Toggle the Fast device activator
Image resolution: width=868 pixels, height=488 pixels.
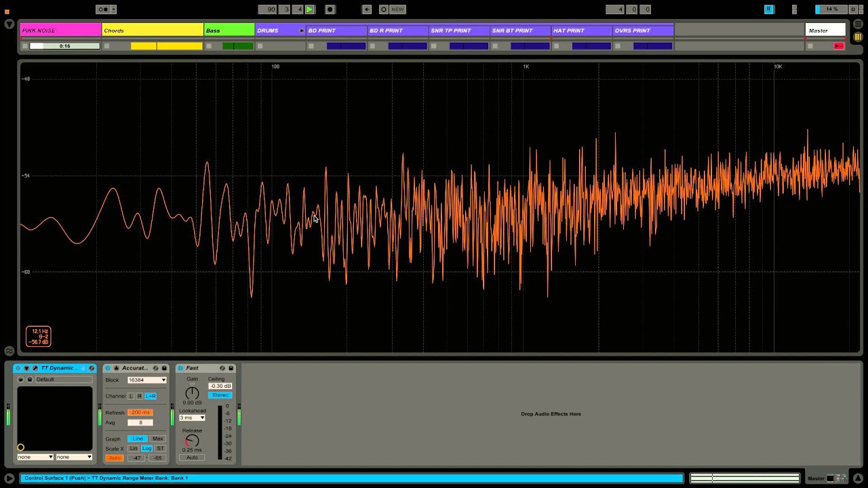180,368
